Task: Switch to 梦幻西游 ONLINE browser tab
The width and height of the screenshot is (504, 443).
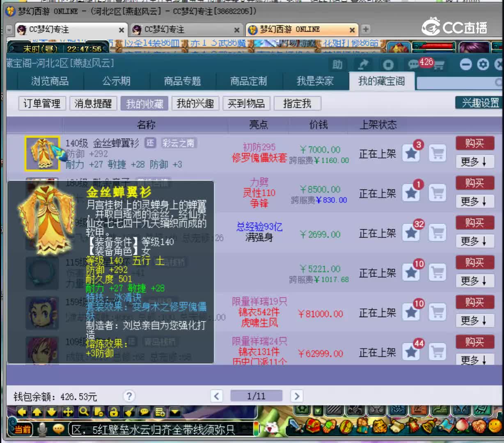Action: coord(302,30)
